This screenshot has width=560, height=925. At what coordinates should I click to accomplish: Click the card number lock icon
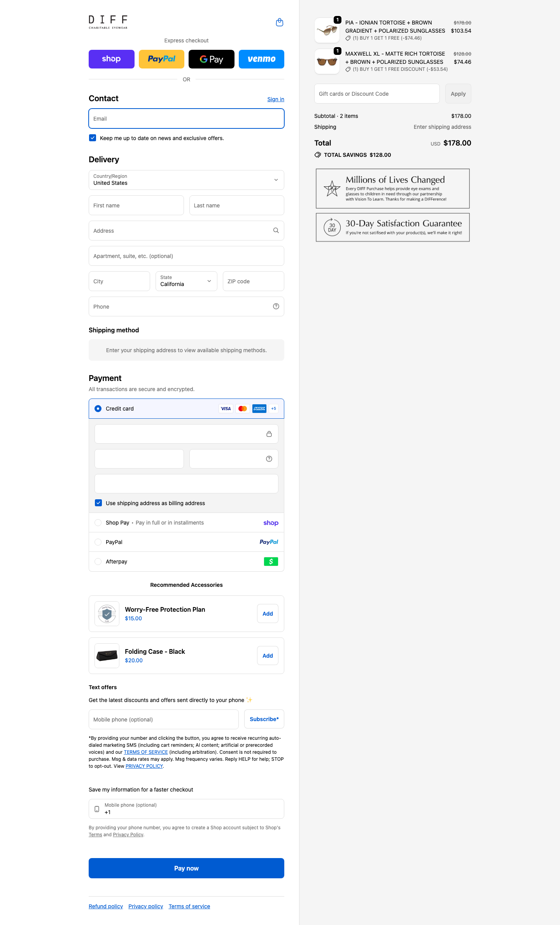[269, 434]
